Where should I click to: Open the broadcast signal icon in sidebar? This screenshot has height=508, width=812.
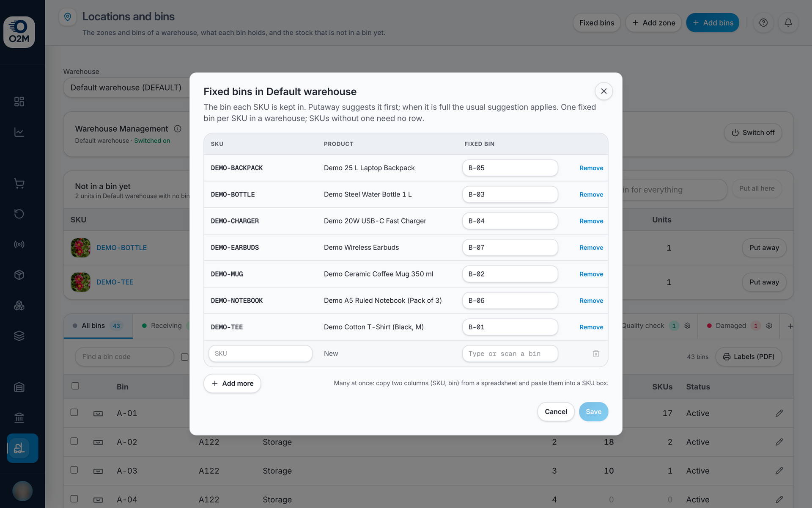tap(19, 244)
